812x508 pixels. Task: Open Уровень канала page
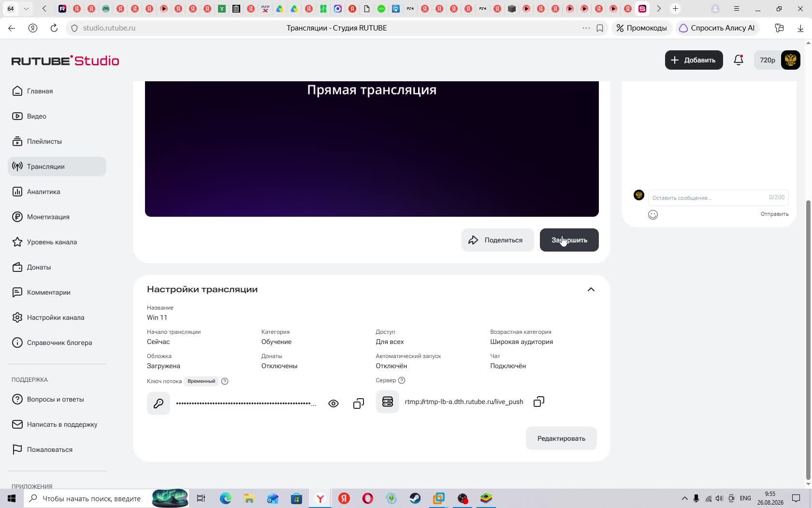57,242
